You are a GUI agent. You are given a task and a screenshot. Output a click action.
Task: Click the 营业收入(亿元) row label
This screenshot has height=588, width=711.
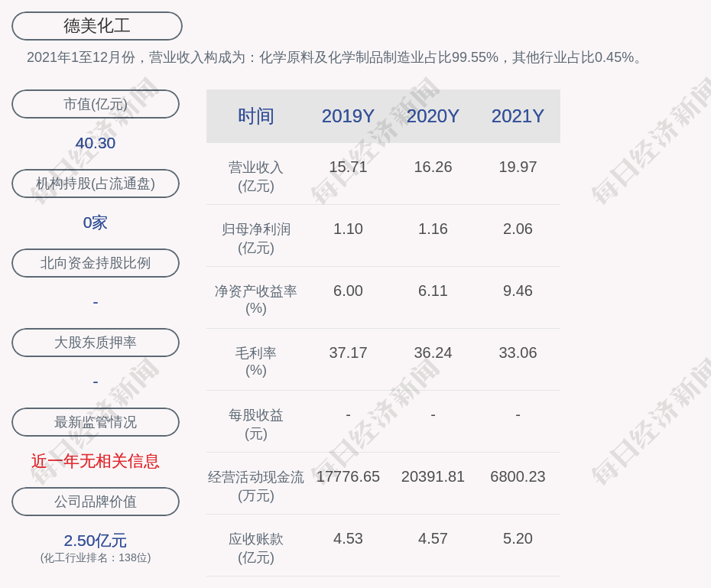coord(256,177)
